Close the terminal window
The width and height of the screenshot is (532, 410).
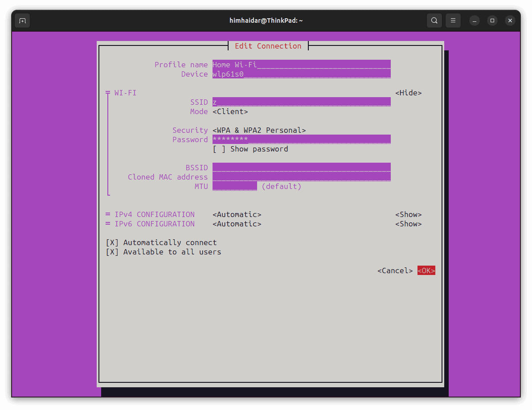coord(510,20)
